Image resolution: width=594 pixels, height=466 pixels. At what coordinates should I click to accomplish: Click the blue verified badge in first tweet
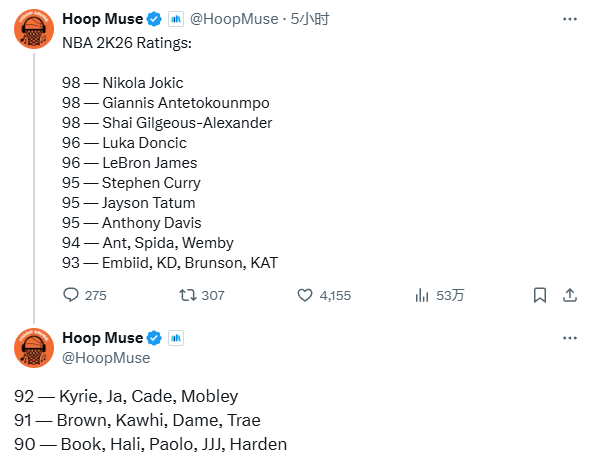(154, 19)
